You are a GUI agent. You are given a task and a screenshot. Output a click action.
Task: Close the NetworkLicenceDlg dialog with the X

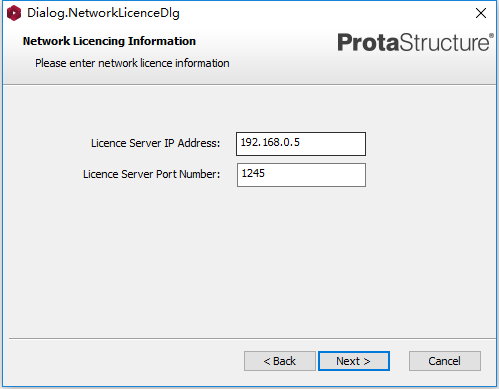tap(481, 13)
